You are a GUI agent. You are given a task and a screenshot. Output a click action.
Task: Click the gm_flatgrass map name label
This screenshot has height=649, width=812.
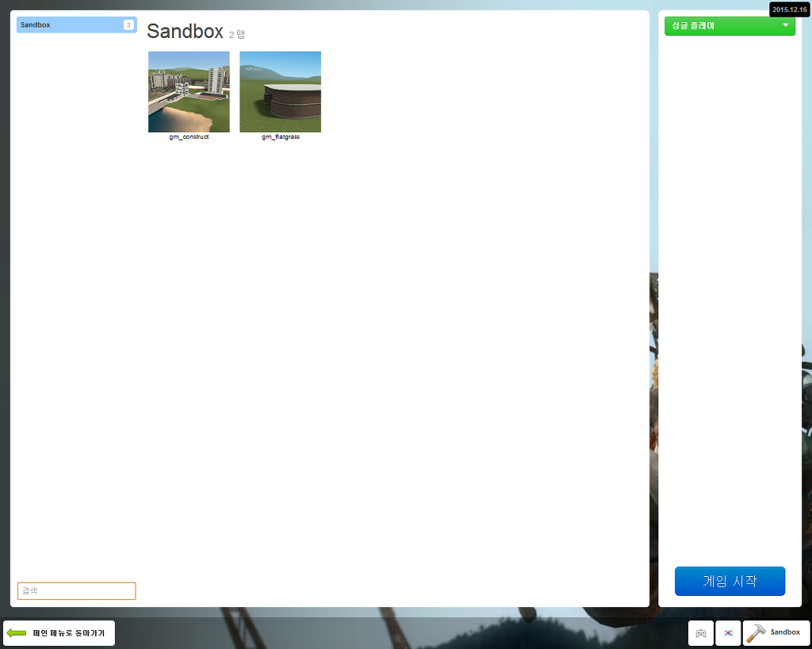click(x=280, y=137)
